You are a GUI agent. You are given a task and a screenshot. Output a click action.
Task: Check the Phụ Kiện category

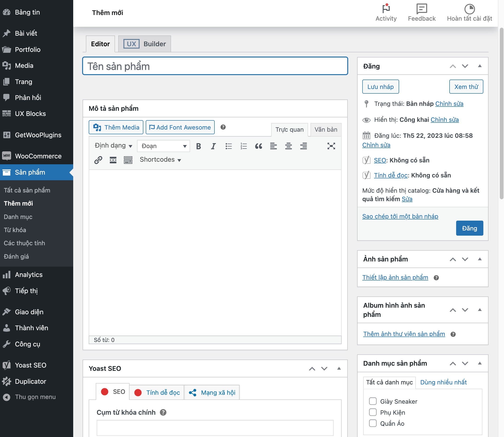pyautogui.click(x=373, y=412)
